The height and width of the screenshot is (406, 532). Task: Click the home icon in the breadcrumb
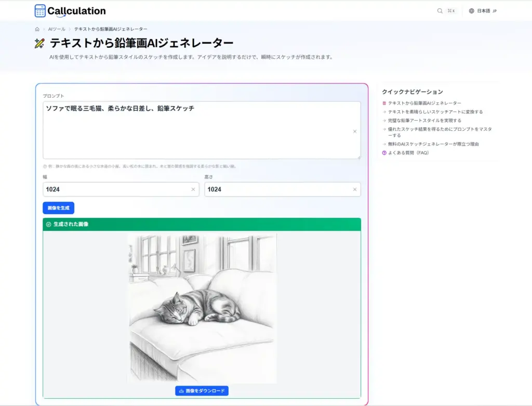pyautogui.click(x=36, y=29)
